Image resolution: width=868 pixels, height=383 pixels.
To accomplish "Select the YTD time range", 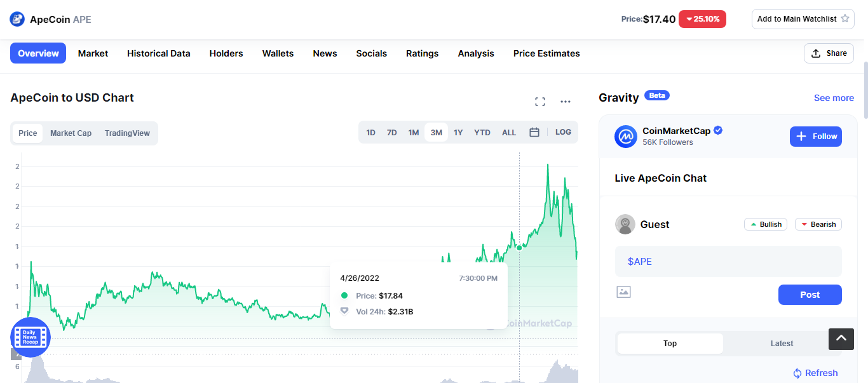I will (482, 133).
